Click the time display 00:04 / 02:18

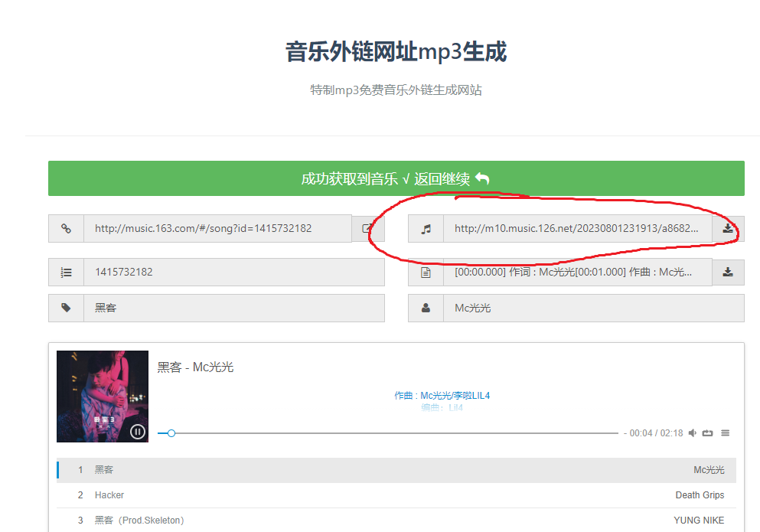pyautogui.click(x=656, y=433)
